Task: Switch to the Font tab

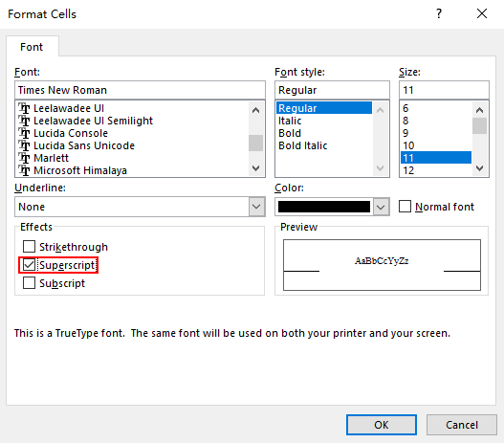Action: pyautogui.click(x=32, y=47)
